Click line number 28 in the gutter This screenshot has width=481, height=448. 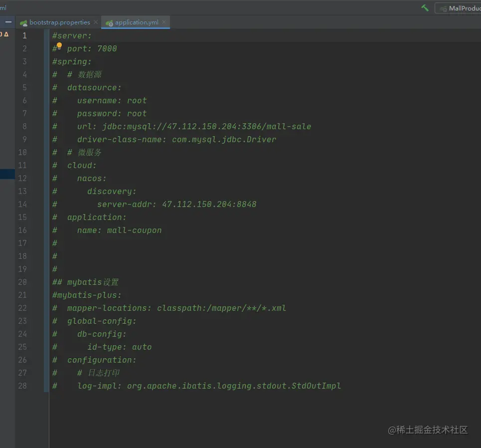[22, 386]
